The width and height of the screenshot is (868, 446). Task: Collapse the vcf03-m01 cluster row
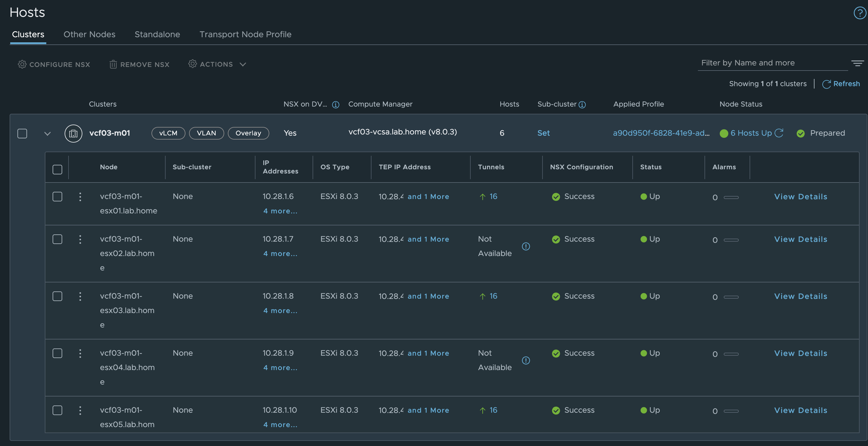point(47,134)
